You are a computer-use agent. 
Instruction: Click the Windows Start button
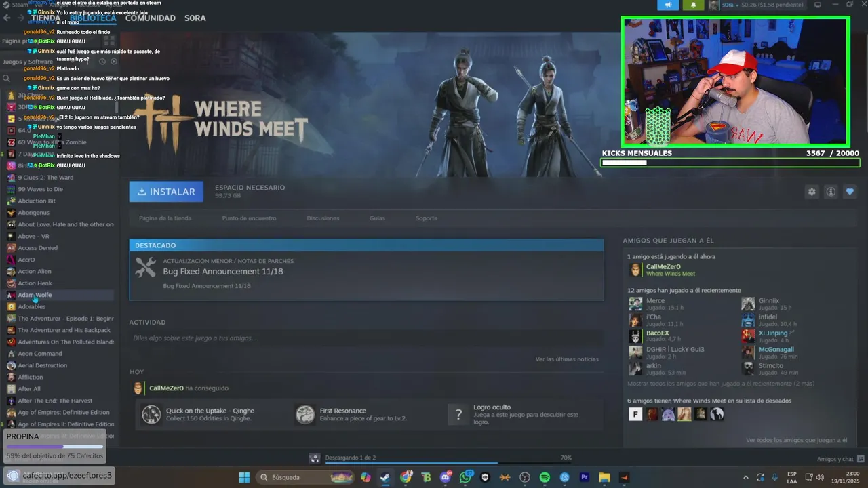[x=244, y=477]
